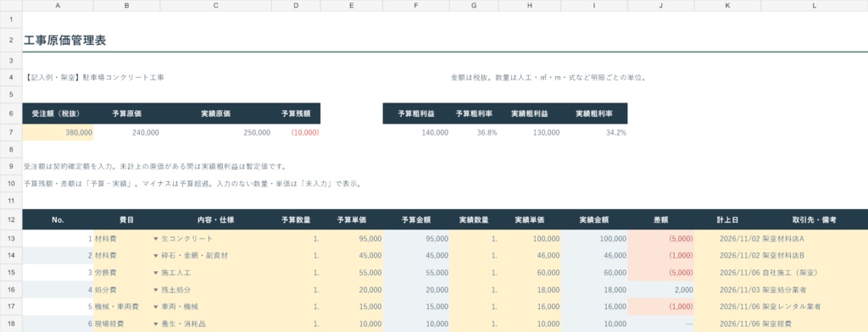This screenshot has height=332, width=868.
Task: Click the 実績粗利益 value 130,000
Action: point(530,133)
